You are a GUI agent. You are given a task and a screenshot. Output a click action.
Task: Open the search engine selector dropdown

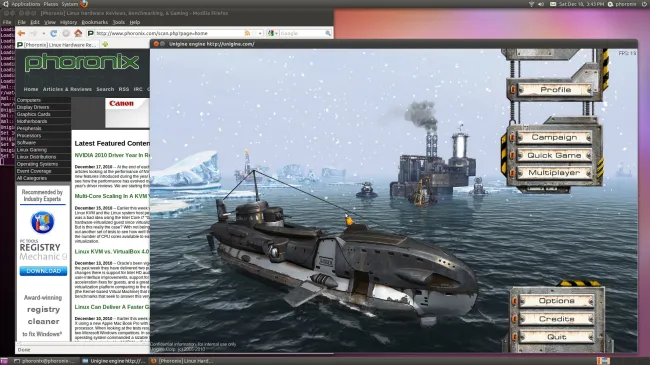pyautogui.click(x=272, y=33)
